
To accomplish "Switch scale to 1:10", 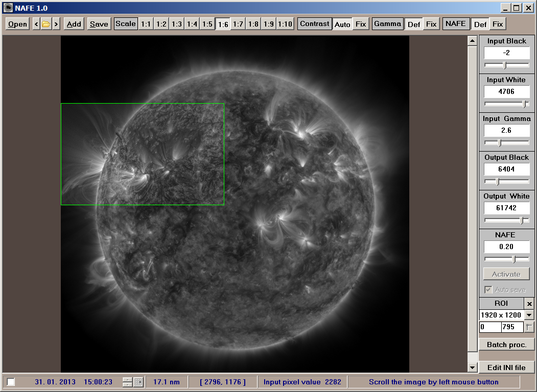I will (285, 24).
